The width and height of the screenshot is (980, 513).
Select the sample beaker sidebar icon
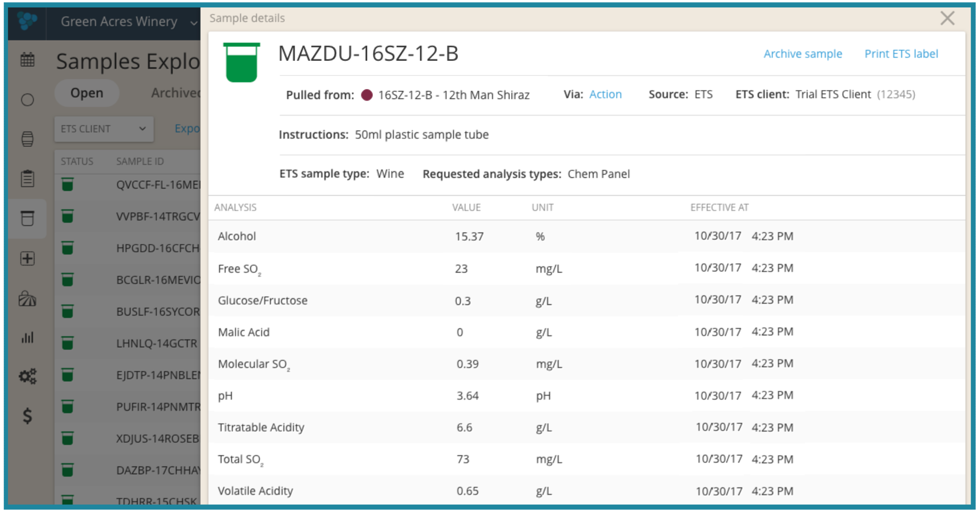click(x=27, y=218)
